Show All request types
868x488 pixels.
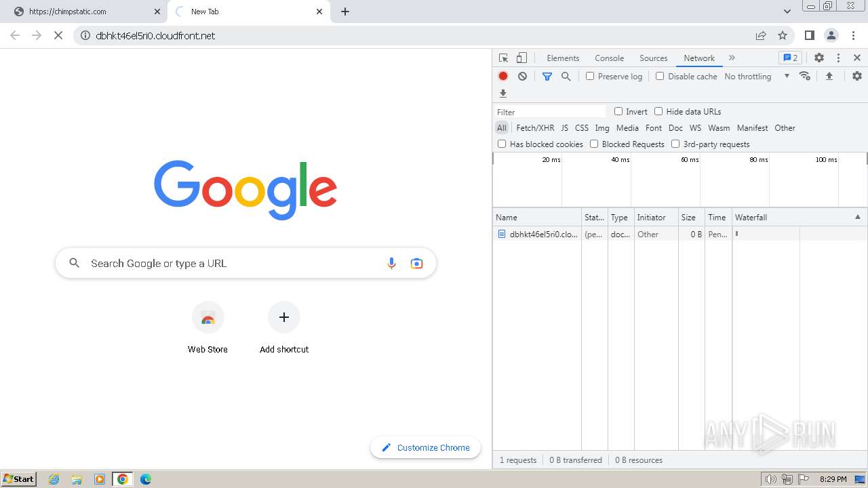tap(502, 127)
